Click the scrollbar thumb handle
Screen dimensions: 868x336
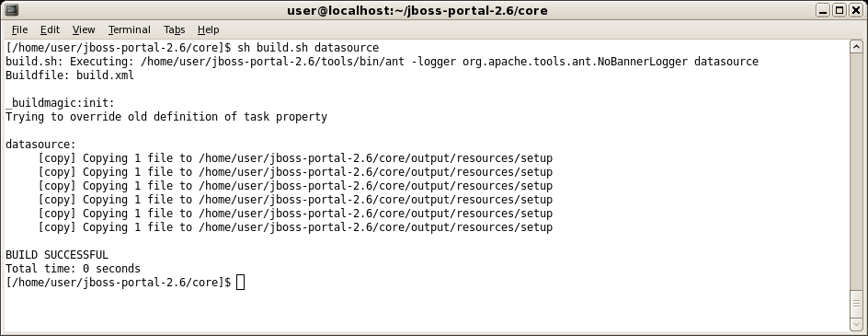click(x=856, y=303)
